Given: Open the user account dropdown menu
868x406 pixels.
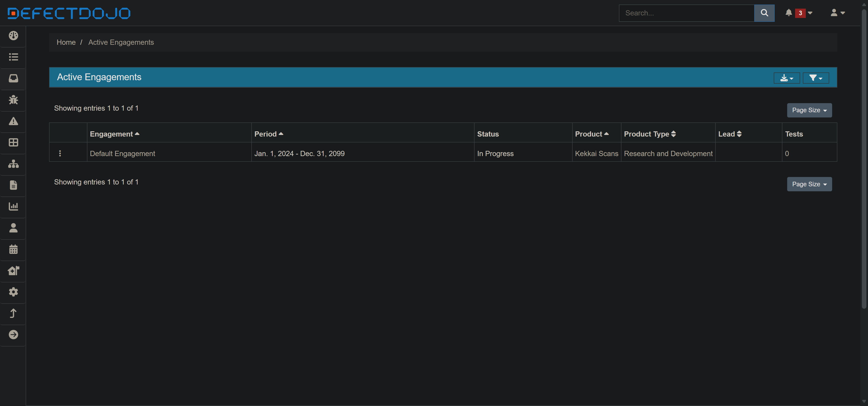Looking at the screenshot, I should tap(837, 13).
